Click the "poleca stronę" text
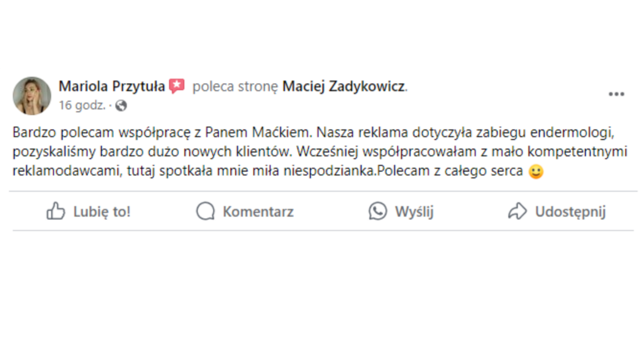 (x=235, y=86)
